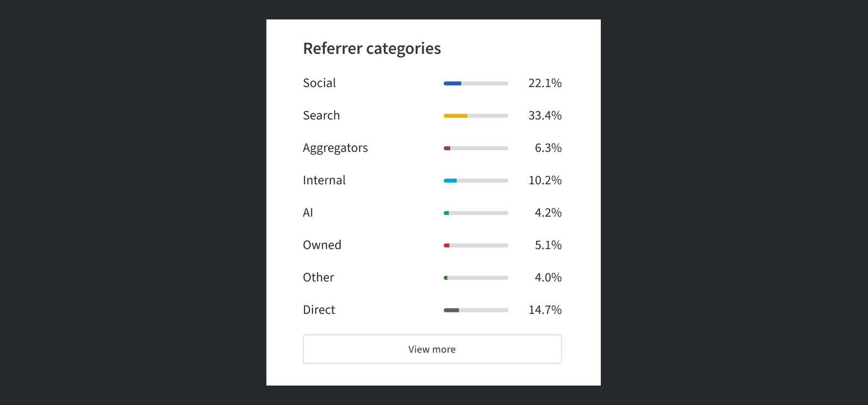This screenshot has width=868, height=405.
Task: Click the Search category label
Action: [321, 116]
